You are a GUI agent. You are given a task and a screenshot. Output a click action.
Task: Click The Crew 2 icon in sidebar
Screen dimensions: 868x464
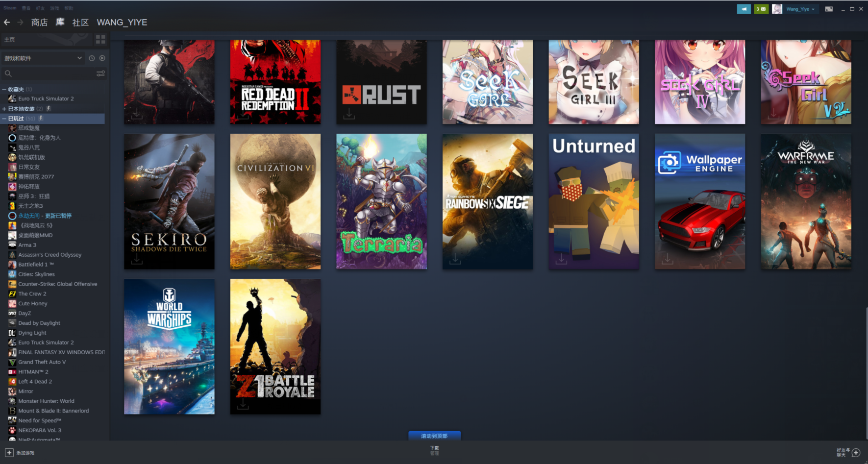12,294
